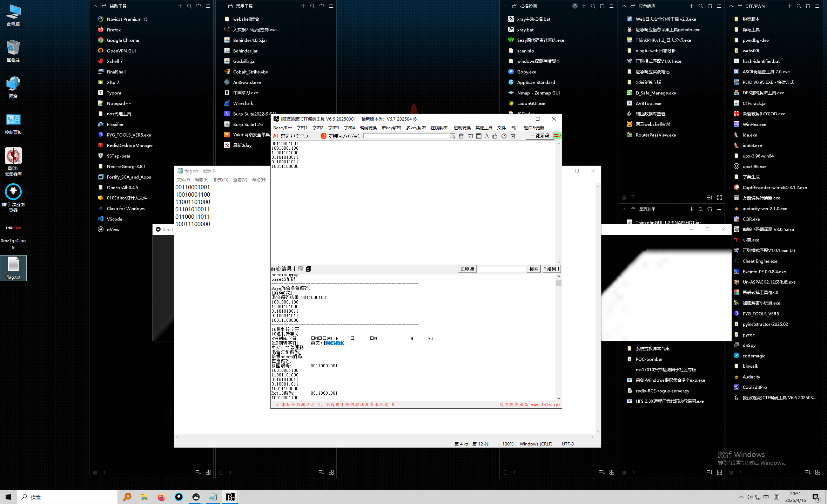Toggle lock icon on 辅助工具 panel
Viewport: 827px width, 504px height.
[x=104, y=6]
